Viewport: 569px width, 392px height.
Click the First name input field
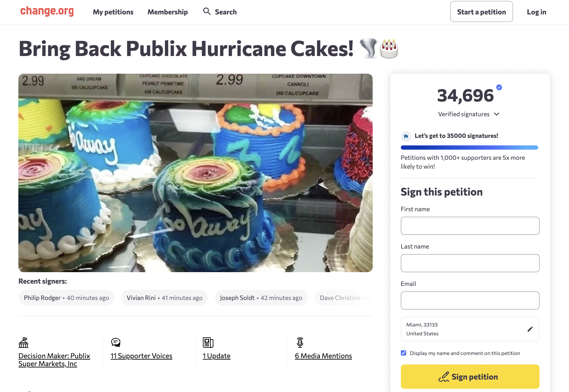(x=470, y=226)
